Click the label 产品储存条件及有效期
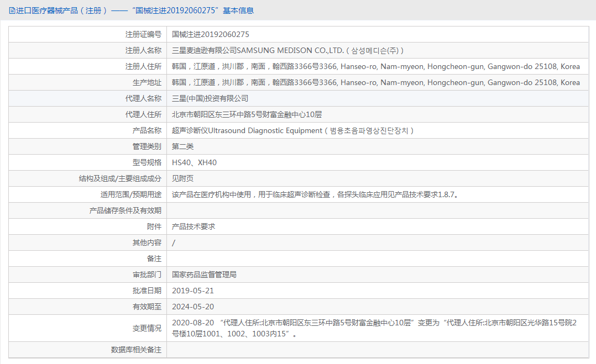 tap(126, 210)
